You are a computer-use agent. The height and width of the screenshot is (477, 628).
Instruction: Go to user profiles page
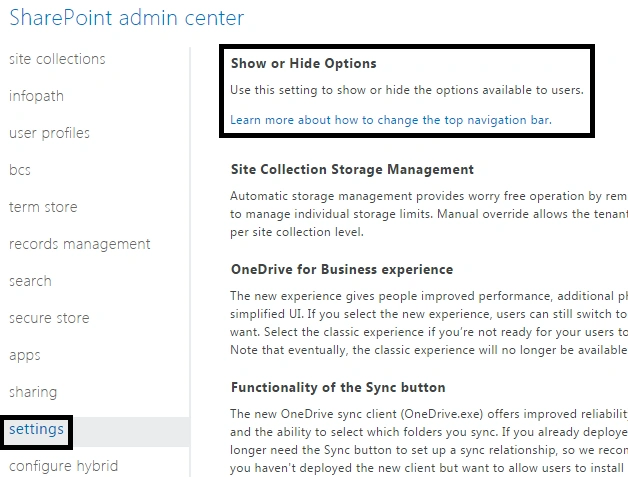point(49,133)
